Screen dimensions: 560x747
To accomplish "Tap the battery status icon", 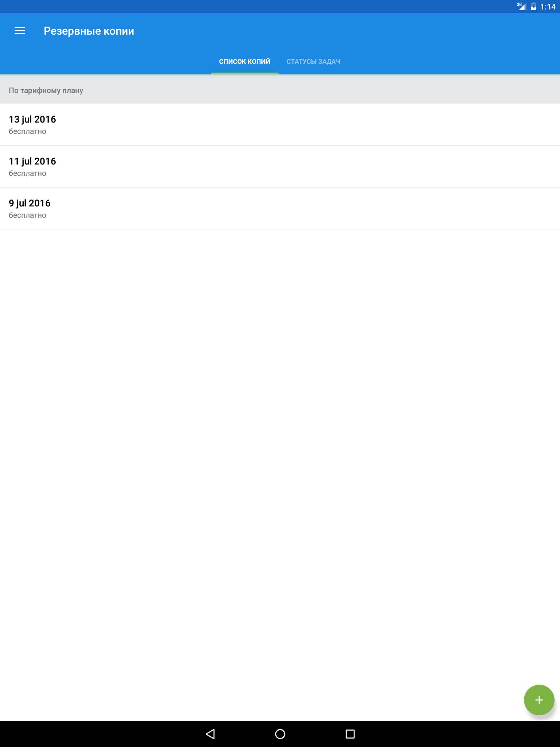I will 534,7.
